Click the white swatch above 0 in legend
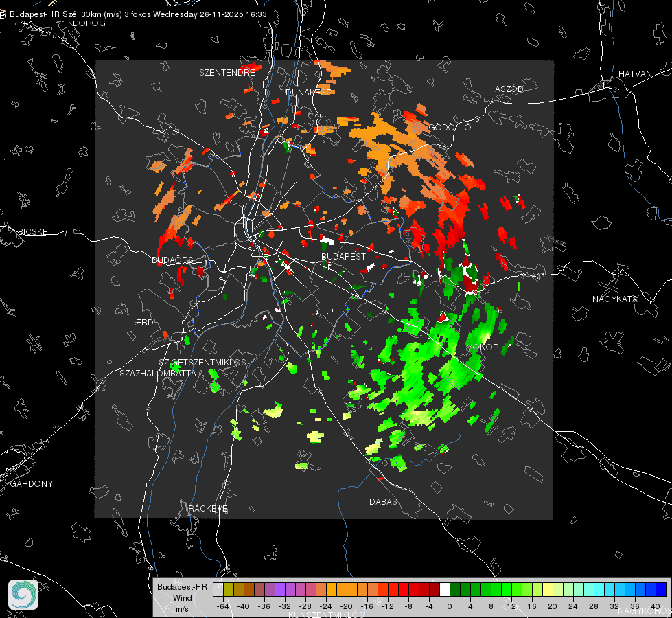672x618 pixels. click(445, 589)
